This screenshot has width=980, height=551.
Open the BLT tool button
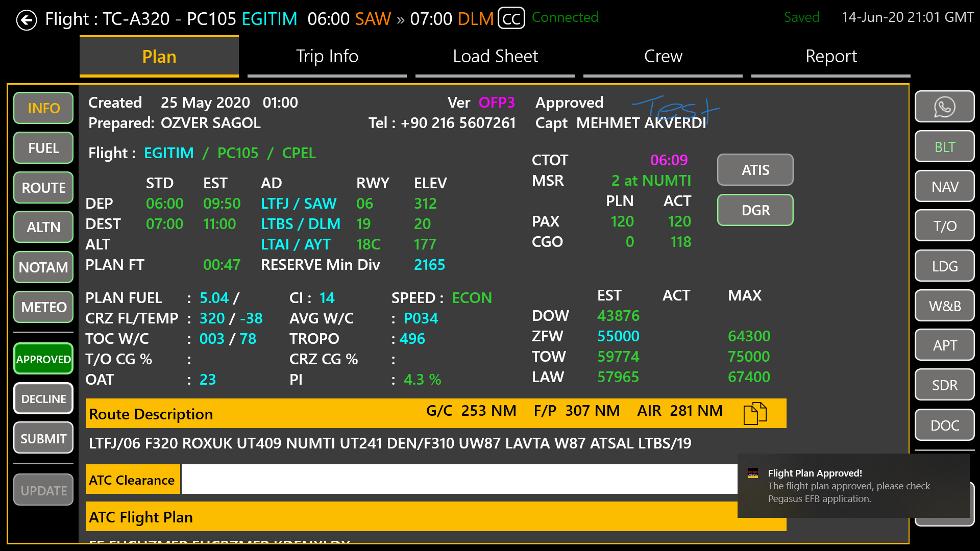click(944, 147)
